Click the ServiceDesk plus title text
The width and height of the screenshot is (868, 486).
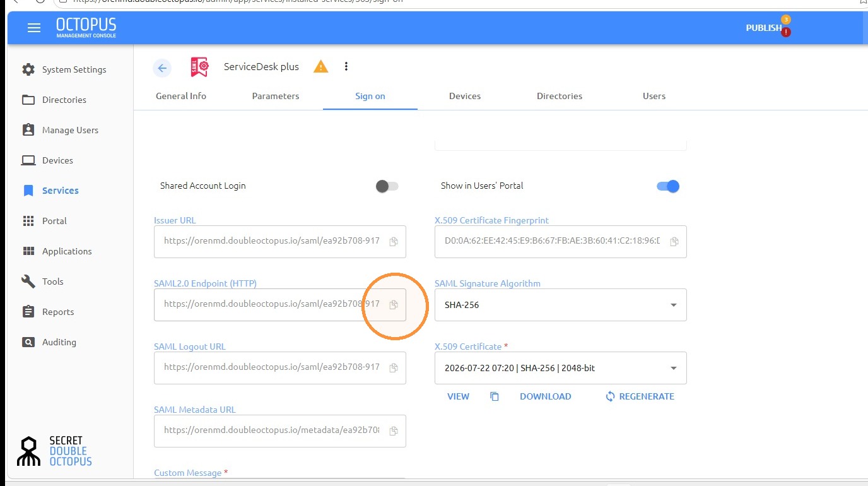point(261,67)
